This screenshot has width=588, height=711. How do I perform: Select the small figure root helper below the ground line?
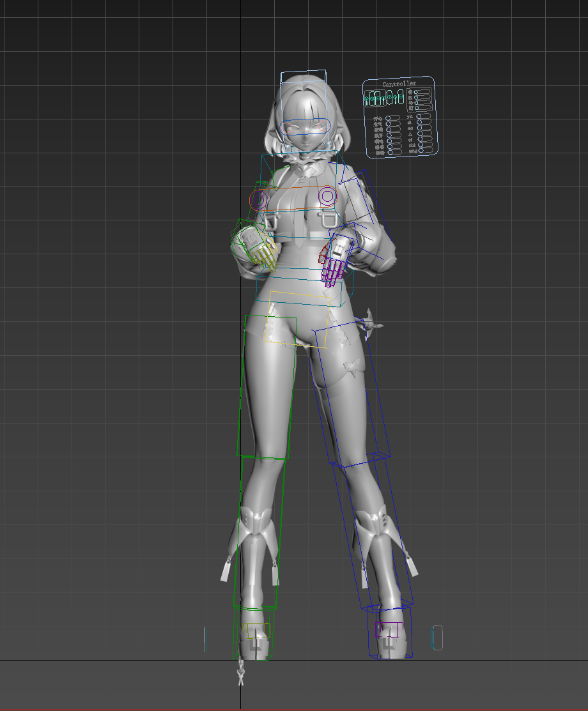(x=240, y=673)
